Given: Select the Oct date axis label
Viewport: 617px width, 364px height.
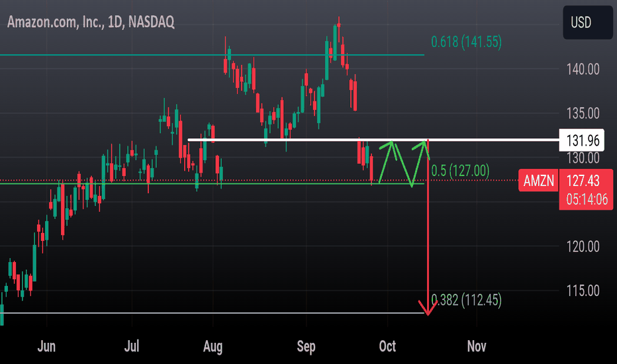Looking at the screenshot, I should coord(387,346).
